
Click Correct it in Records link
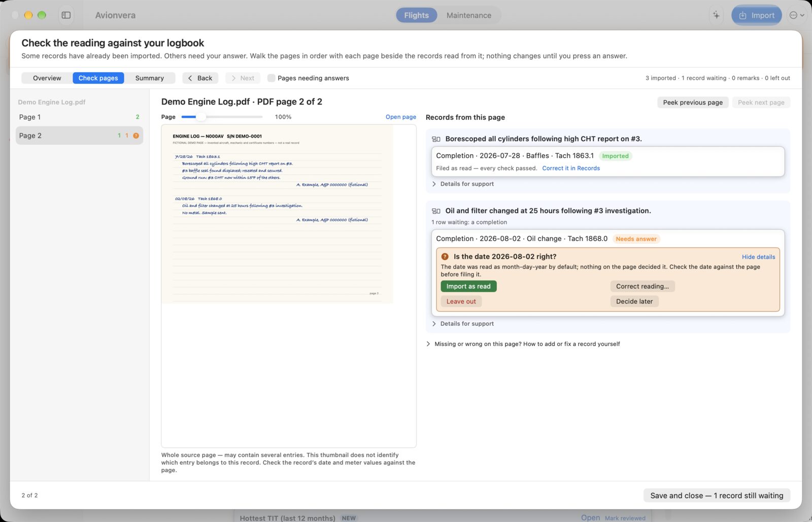coord(571,168)
